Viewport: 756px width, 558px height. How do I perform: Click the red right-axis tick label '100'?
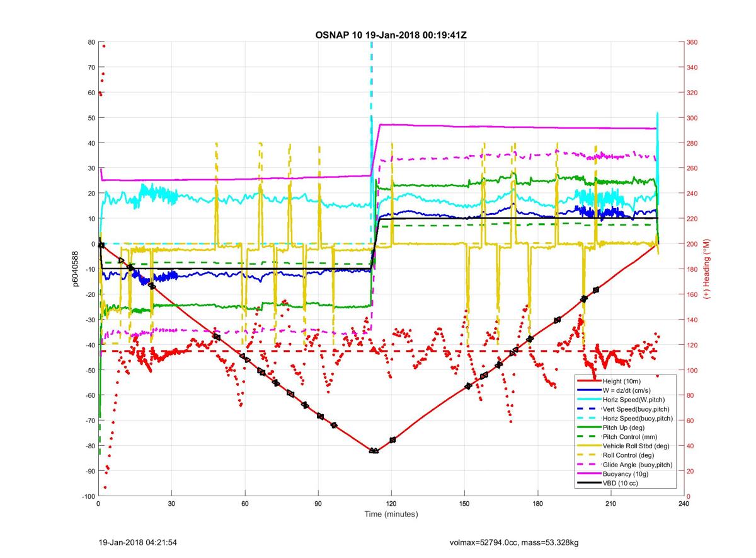tap(693, 370)
